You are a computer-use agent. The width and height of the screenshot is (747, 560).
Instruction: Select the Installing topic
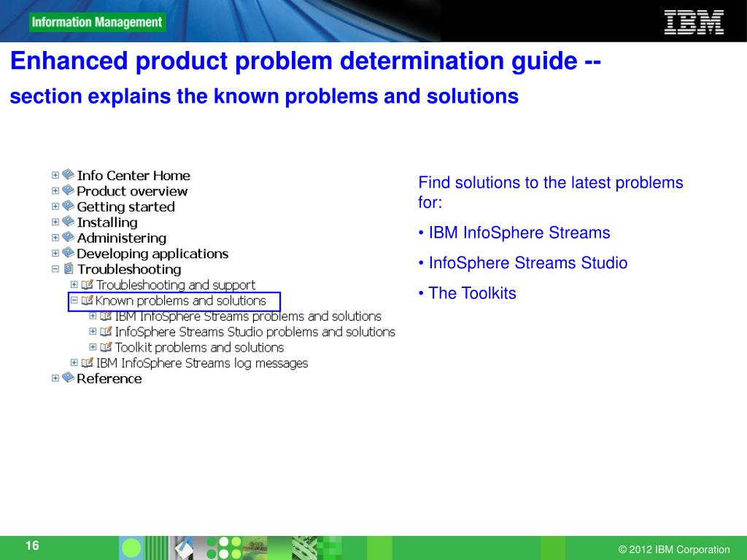tap(107, 223)
